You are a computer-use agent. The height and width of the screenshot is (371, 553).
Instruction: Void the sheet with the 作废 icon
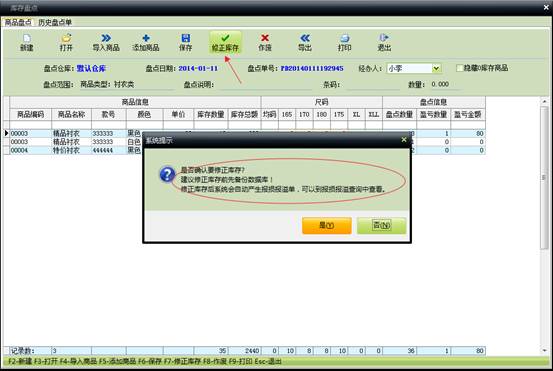265,38
